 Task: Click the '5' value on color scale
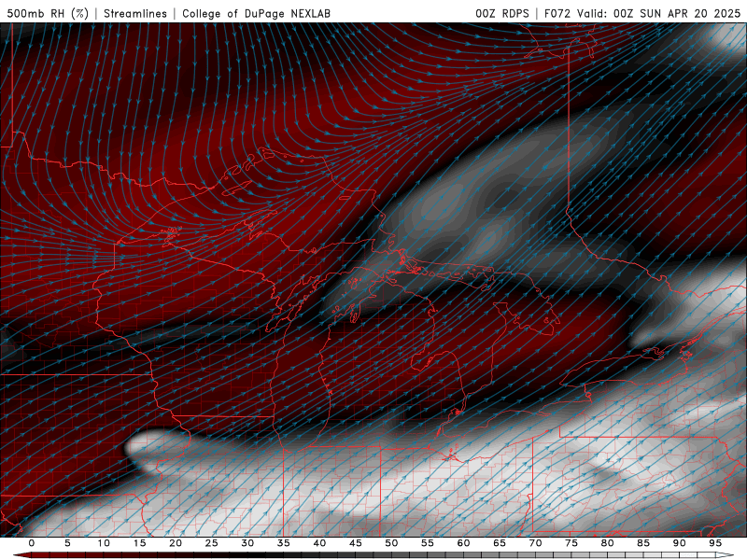click(x=67, y=543)
